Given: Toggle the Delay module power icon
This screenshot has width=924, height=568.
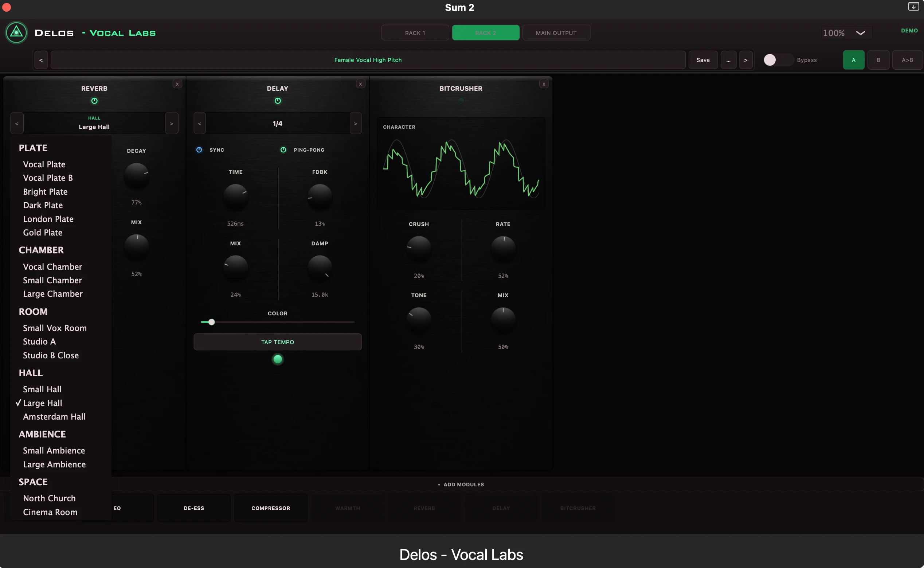Looking at the screenshot, I should (278, 101).
